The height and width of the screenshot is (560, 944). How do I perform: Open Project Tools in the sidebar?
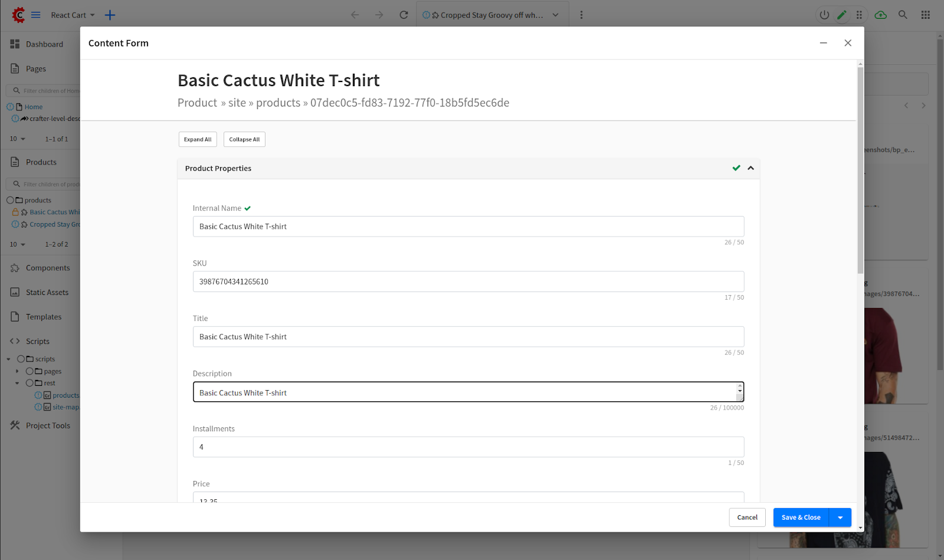[48, 425]
